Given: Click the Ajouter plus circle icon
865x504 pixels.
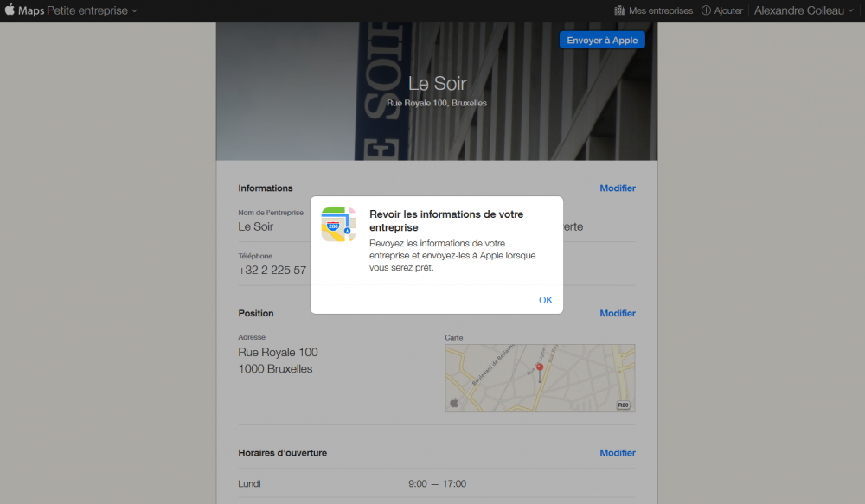Looking at the screenshot, I should click(706, 10).
